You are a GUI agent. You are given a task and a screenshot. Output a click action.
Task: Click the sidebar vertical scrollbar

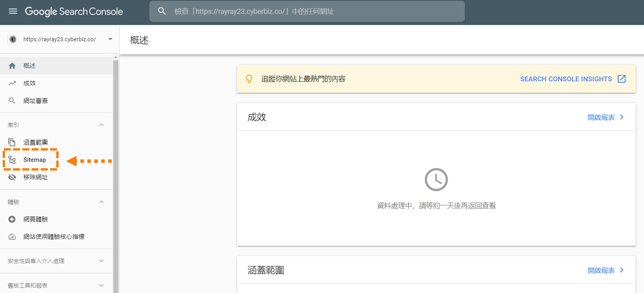point(116,176)
